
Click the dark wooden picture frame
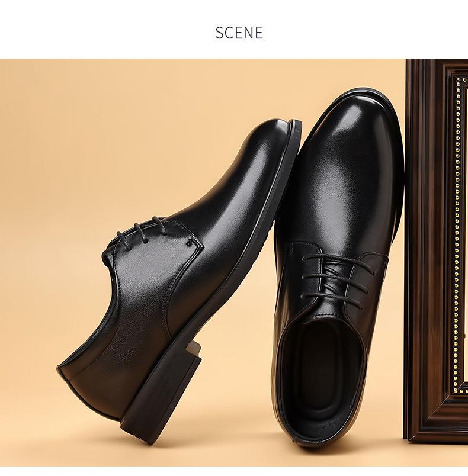(x=437, y=249)
